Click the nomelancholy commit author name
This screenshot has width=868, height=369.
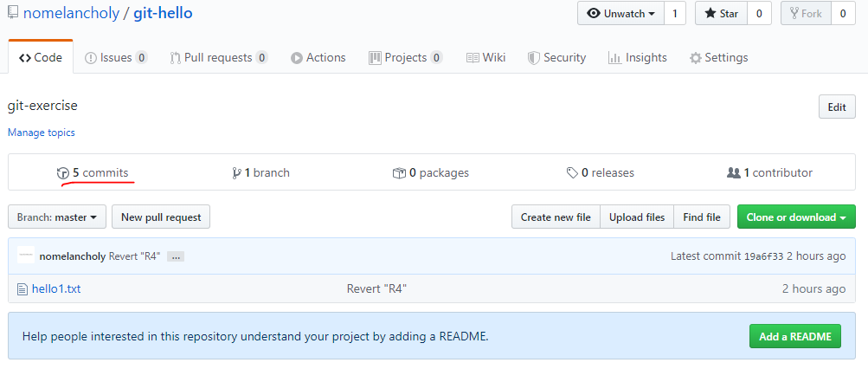[73, 256]
